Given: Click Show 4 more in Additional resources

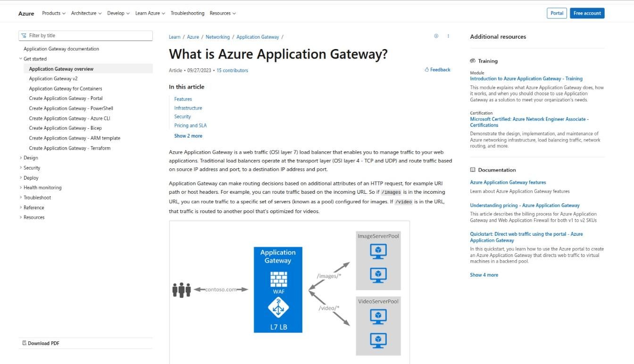Looking at the screenshot, I should tap(484, 275).
